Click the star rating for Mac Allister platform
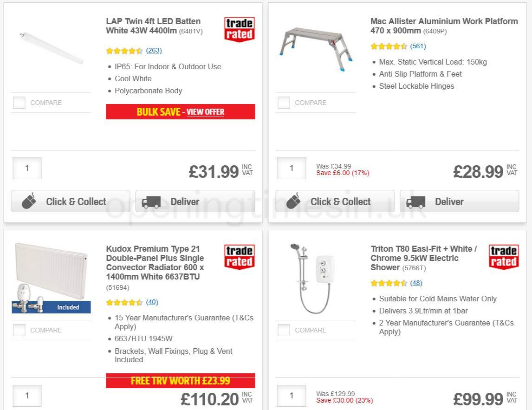This screenshot has height=410, width=532. (x=389, y=46)
